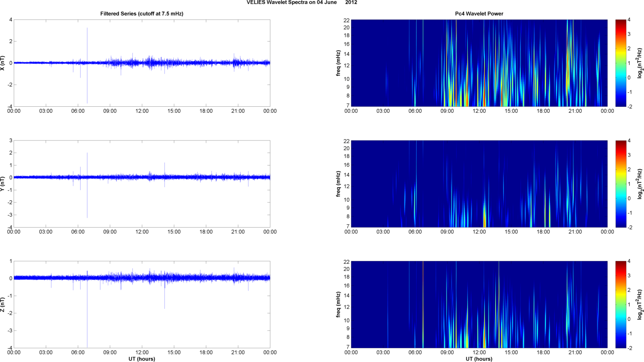Image resolution: width=644 pixels, height=362 pixels.
Task: Click the top spectrogram's colorbar
Action: pos(621,63)
